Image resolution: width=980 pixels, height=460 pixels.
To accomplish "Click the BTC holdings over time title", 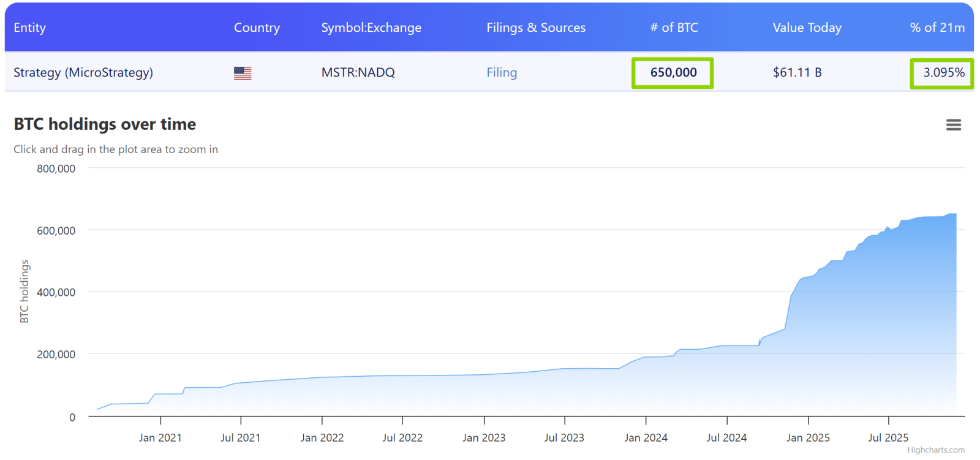I will [x=105, y=124].
